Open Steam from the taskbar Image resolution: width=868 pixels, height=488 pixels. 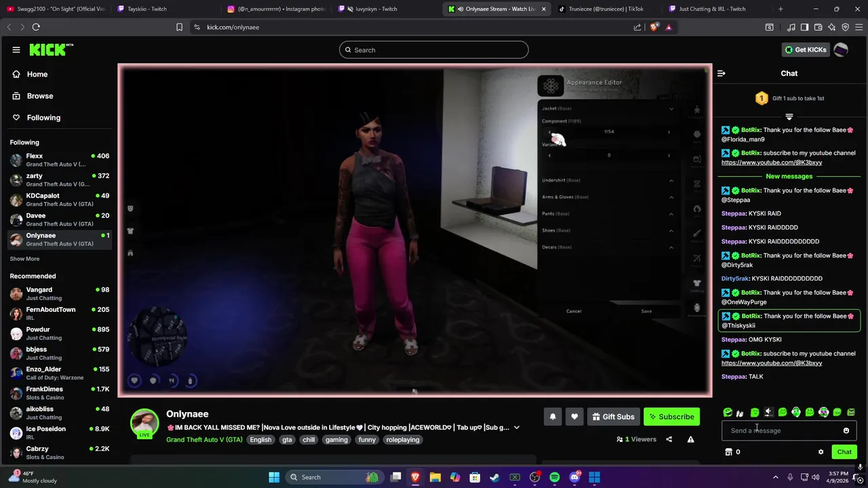[495, 477]
